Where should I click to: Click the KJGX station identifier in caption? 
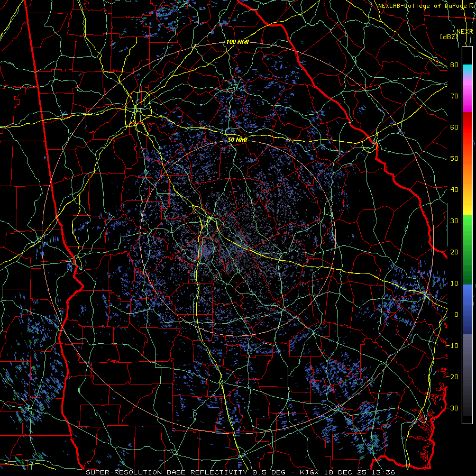[309, 472]
